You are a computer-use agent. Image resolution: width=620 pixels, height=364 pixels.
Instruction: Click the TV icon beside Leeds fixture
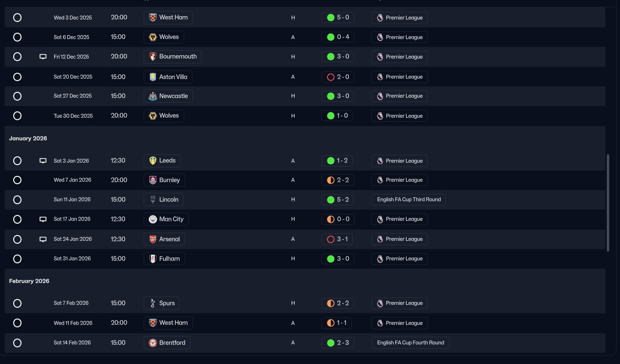point(43,161)
